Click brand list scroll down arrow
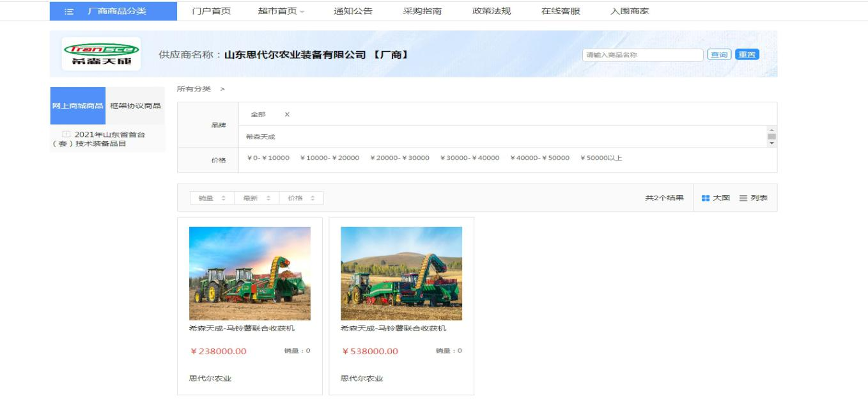Image resolution: width=868 pixels, height=399 pixels. [x=771, y=143]
